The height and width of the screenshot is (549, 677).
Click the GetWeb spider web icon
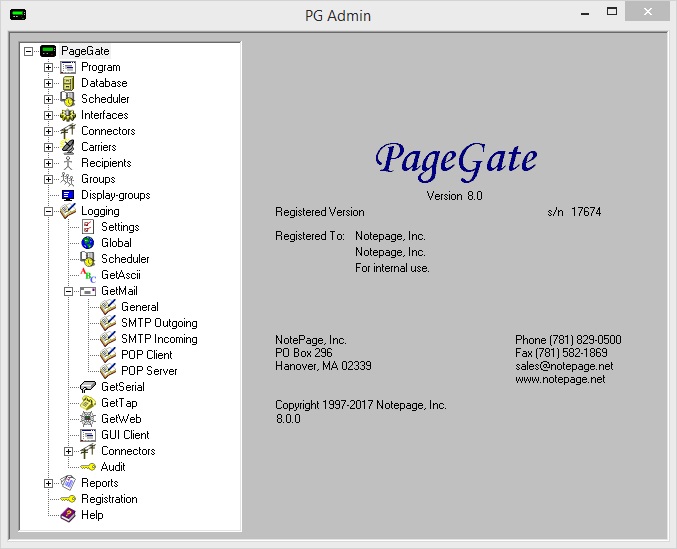[x=88, y=419]
